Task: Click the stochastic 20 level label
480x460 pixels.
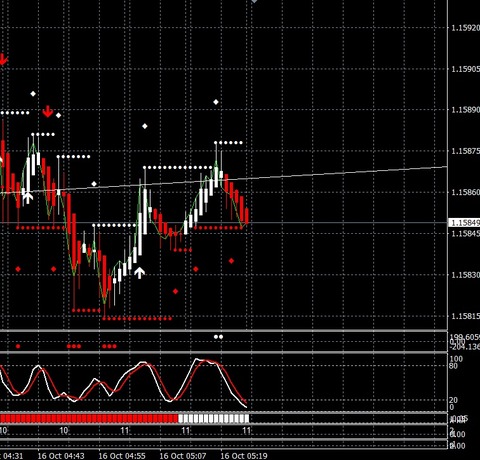Action: point(453,400)
